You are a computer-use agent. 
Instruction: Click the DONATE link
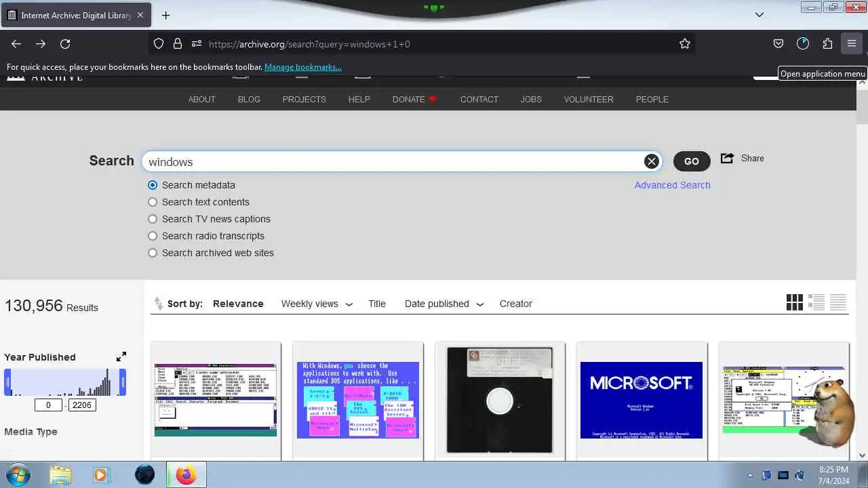415,99
